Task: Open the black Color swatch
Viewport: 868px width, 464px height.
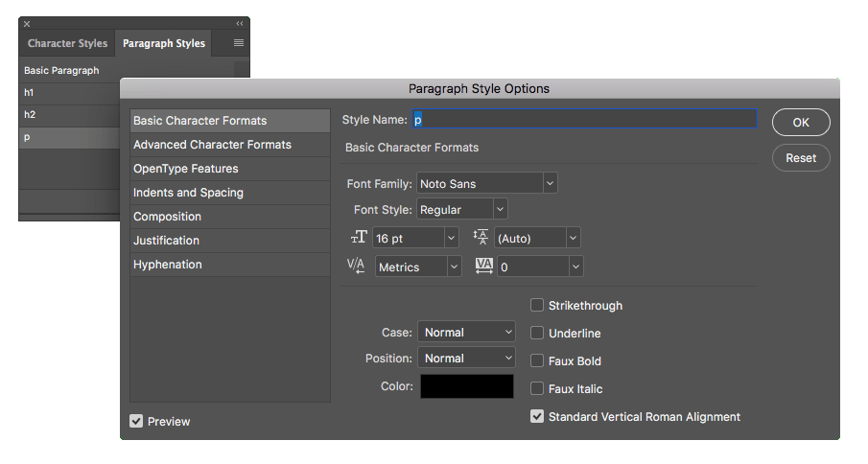Action: click(x=466, y=385)
